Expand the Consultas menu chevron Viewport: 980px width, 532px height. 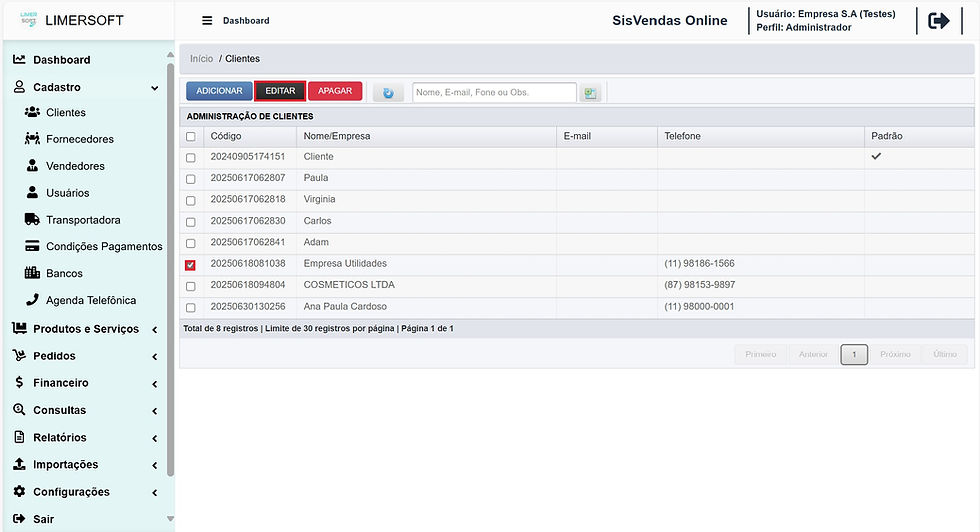coord(154,411)
